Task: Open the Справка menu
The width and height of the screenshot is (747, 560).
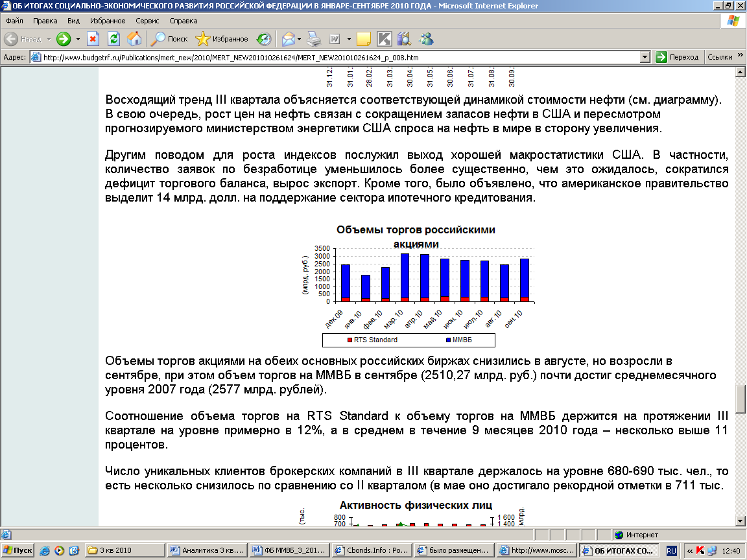Action: (x=184, y=21)
